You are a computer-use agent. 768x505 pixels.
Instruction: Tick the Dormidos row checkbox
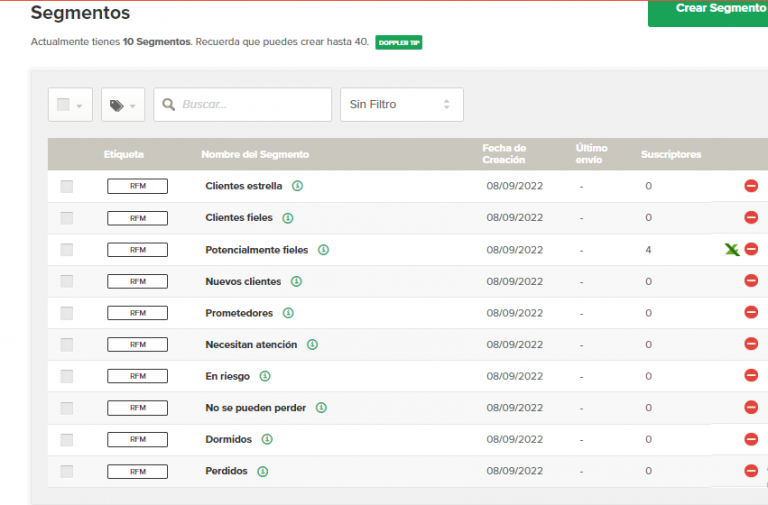[67, 440]
